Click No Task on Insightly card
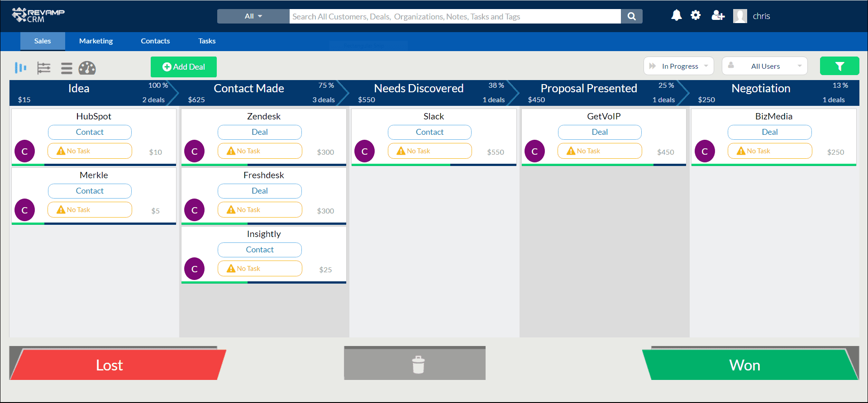The image size is (868, 403). click(260, 269)
